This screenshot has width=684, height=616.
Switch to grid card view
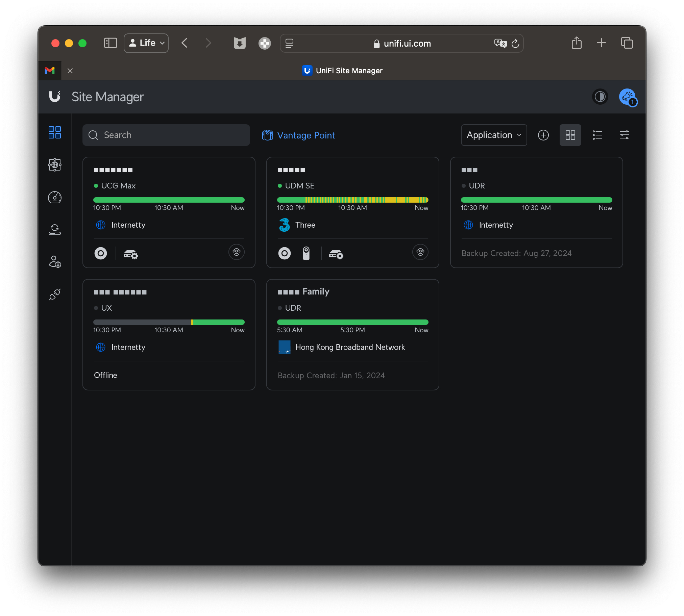570,135
